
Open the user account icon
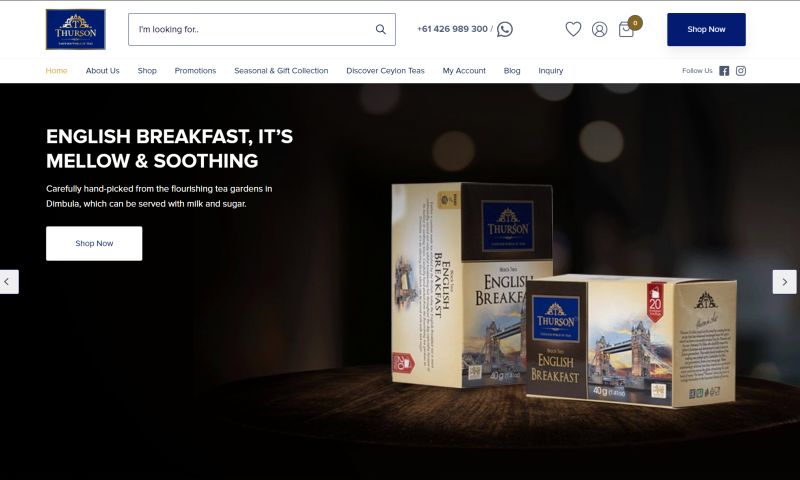pos(599,29)
